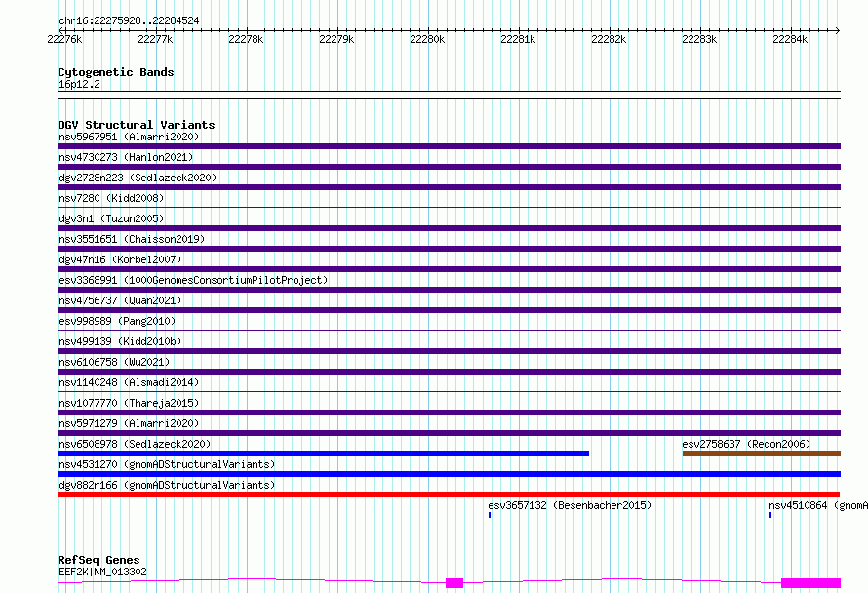Click the RefSeq Genes track title
This screenshot has width=868, height=593.
[x=99, y=561]
